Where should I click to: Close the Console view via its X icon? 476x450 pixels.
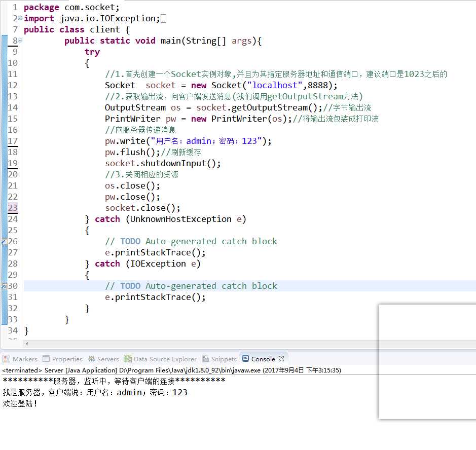click(x=281, y=359)
